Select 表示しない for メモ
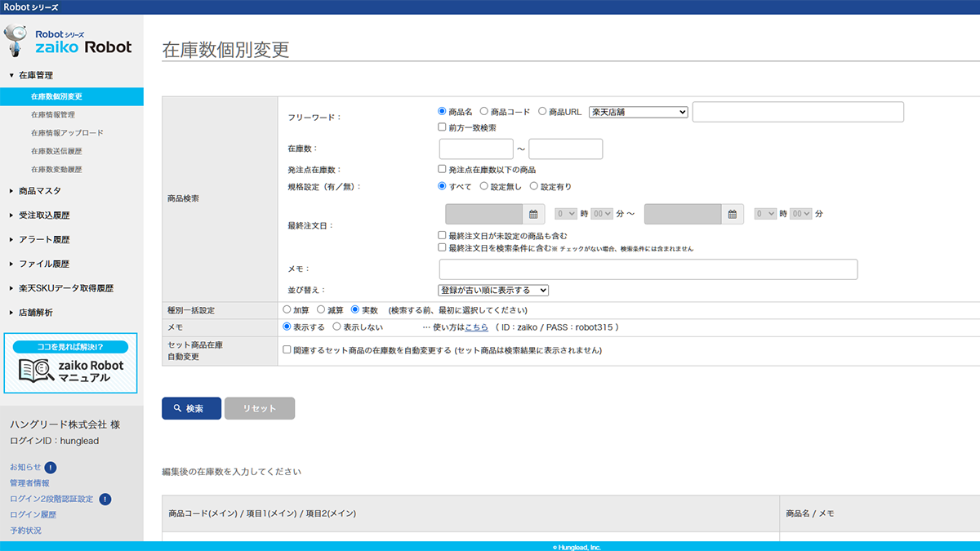The image size is (980, 551). [x=337, y=327]
